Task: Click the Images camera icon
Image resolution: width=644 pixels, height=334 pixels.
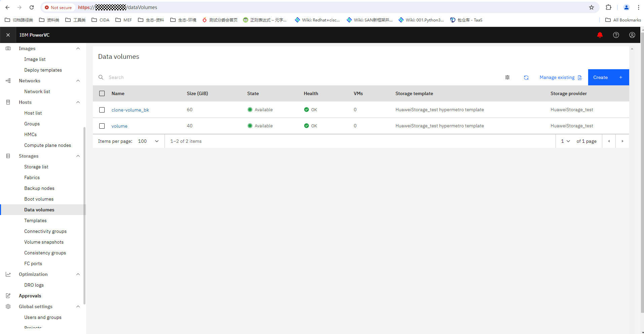Action: (8, 48)
